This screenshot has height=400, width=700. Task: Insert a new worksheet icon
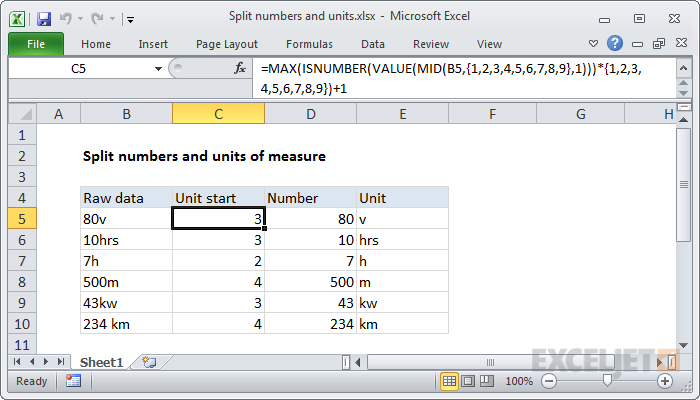coord(149,362)
